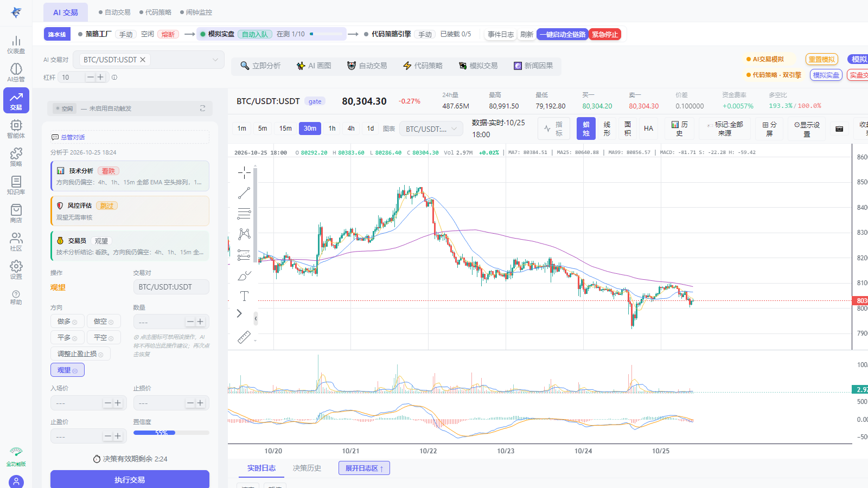This screenshot has width=868, height=488.
Task: Toggle 平多 close-long option
Action: tap(67, 337)
